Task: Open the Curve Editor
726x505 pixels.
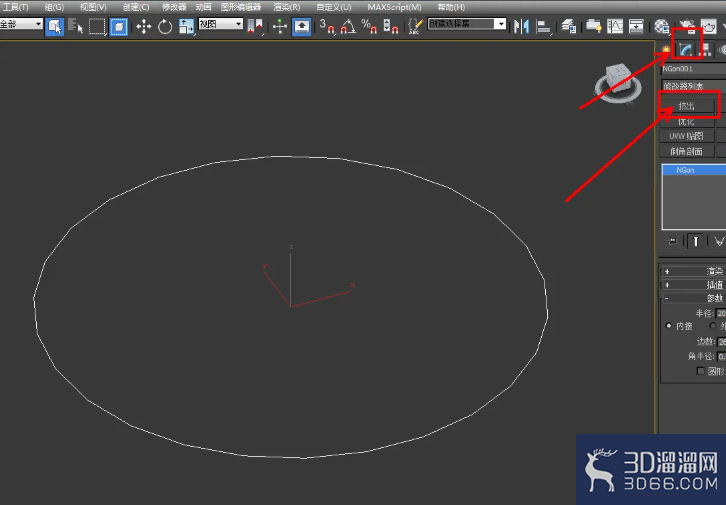Action: coord(615,26)
